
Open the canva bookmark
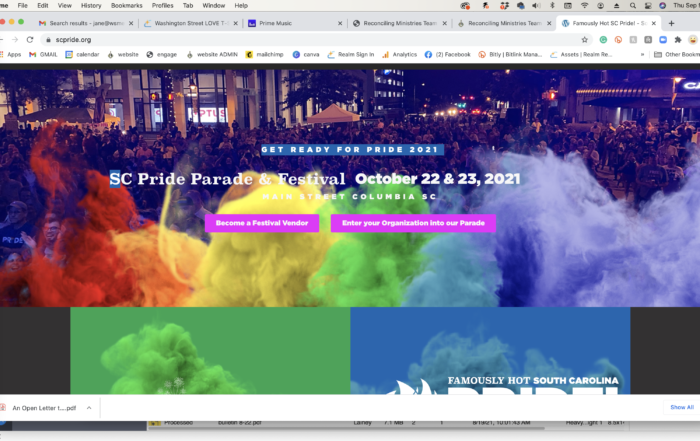click(x=306, y=54)
